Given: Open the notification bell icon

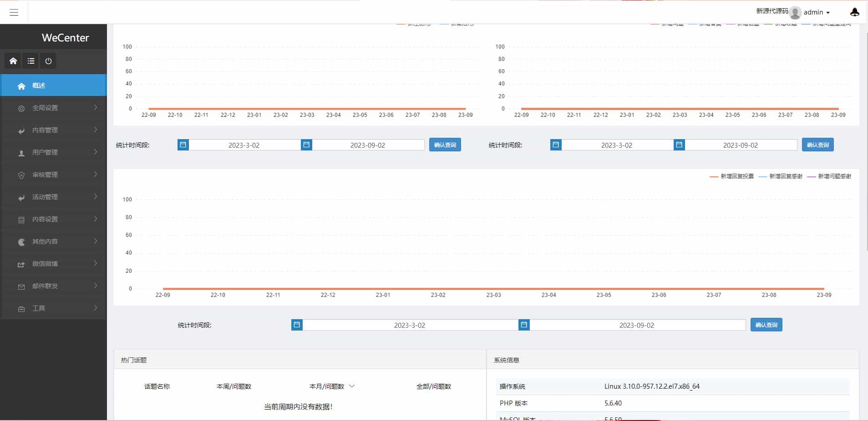Looking at the screenshot, I should tap(854, 12).
